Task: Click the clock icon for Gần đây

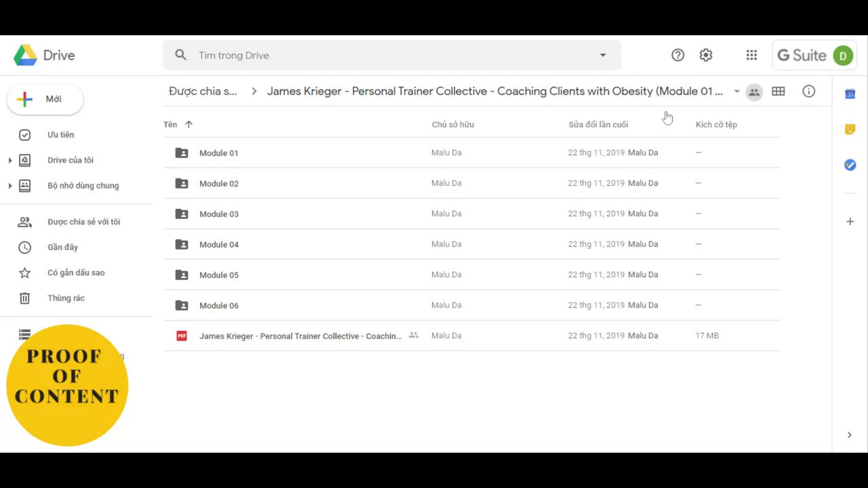Action: [x=24, y=247]
